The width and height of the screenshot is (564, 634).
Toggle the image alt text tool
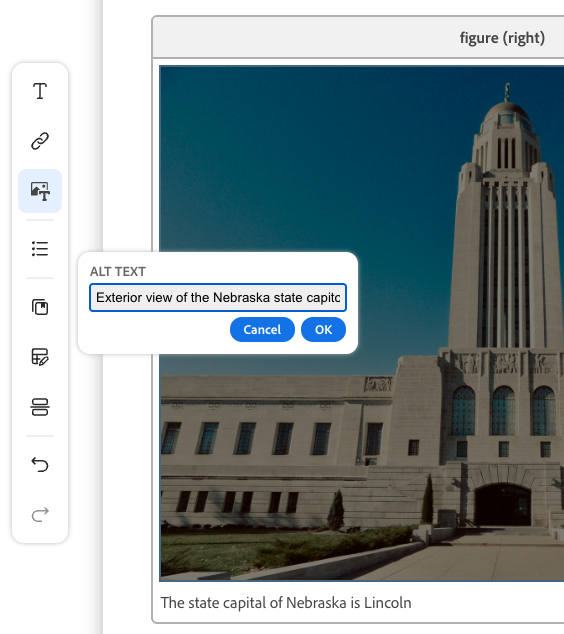tap(40, 191)
